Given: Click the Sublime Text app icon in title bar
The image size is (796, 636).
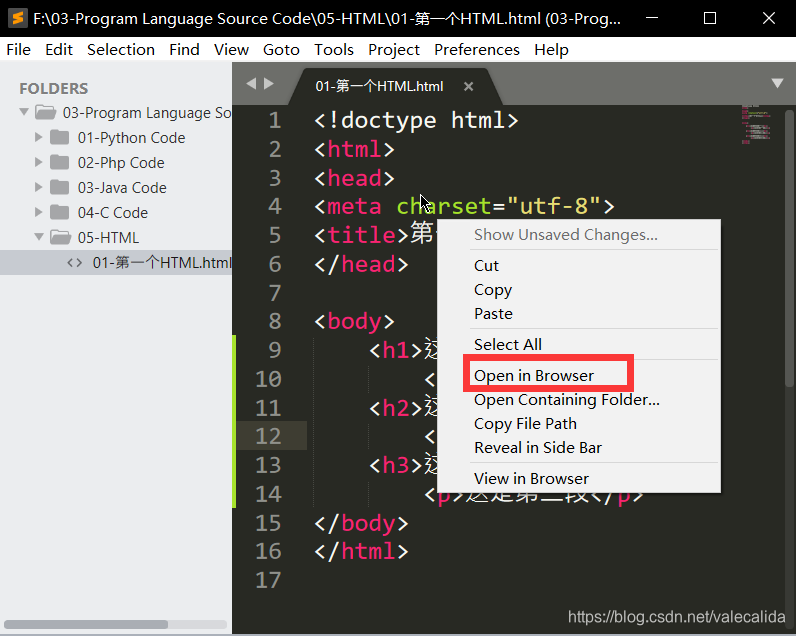Looking at the screenshot, I should (x=18, y=18).
